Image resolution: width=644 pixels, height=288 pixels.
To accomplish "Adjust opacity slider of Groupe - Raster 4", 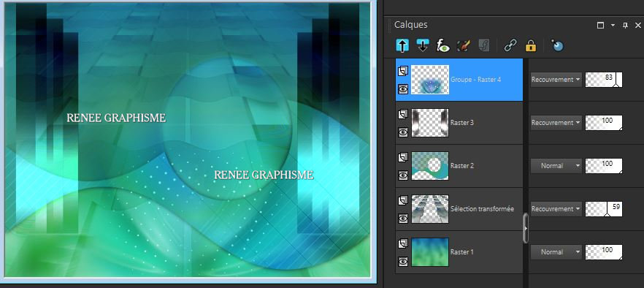I will [604, 80].
